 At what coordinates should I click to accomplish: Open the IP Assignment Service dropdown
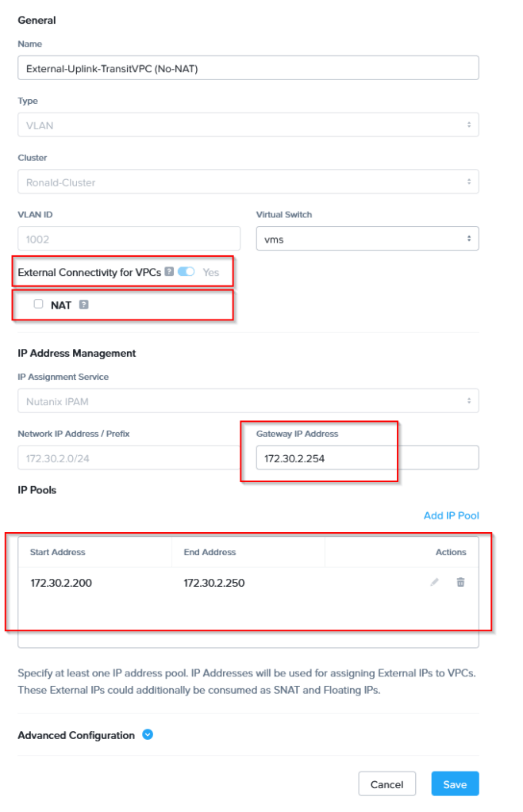click(x=248, y=402)
